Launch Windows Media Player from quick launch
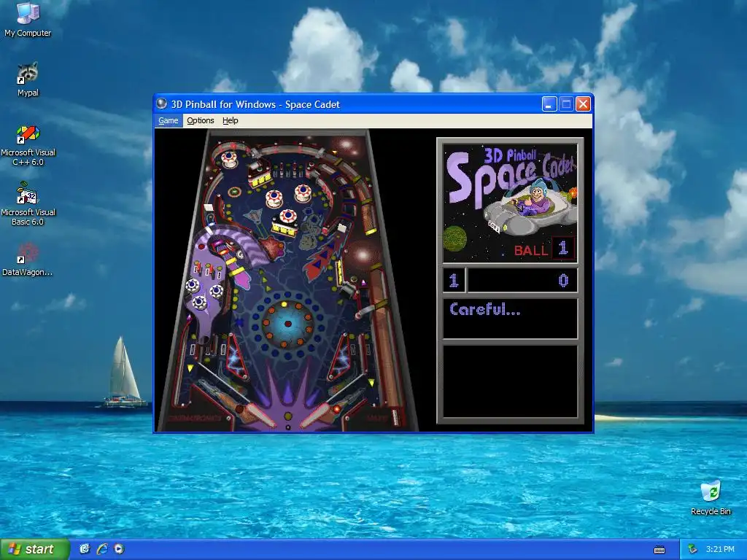 click(119, 549)
